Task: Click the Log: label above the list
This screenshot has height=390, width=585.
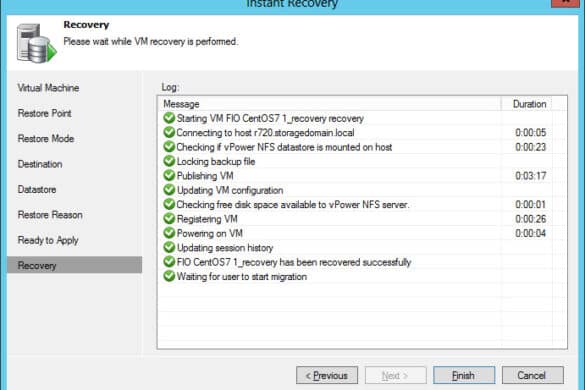Action: tap(170, 87)
